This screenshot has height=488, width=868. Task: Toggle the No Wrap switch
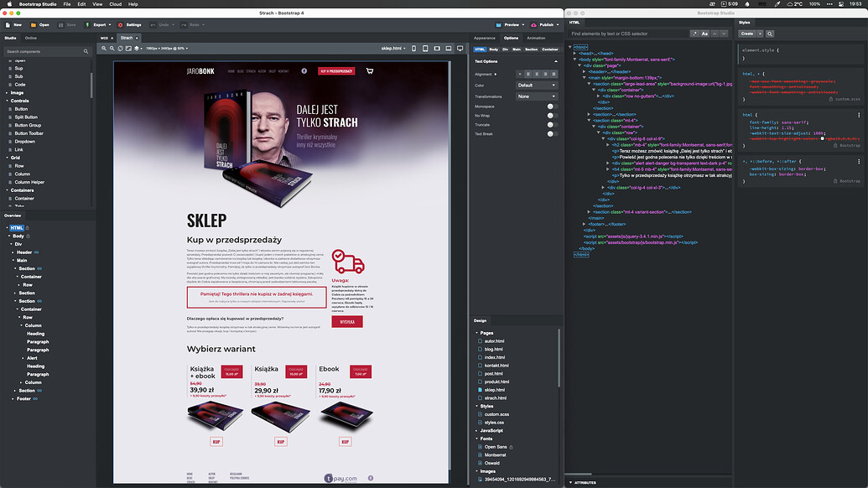tap(551, 116)
